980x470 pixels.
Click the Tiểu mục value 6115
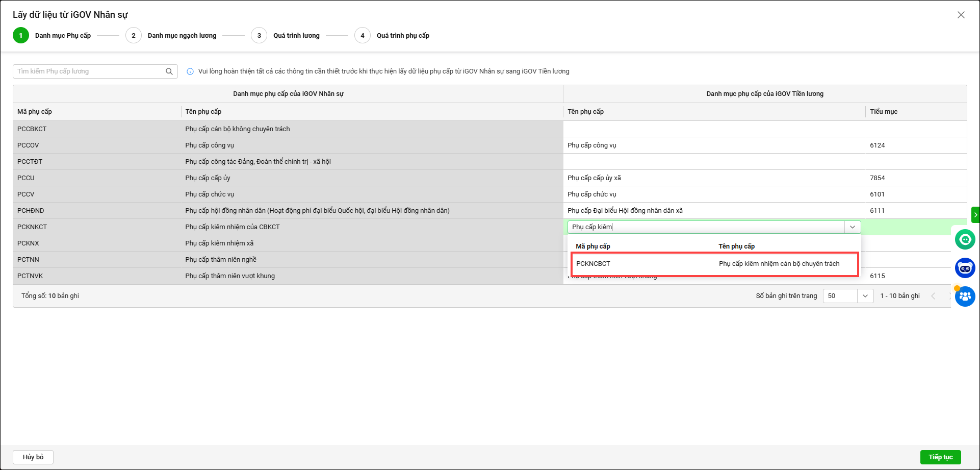click(x=877, y=276)
